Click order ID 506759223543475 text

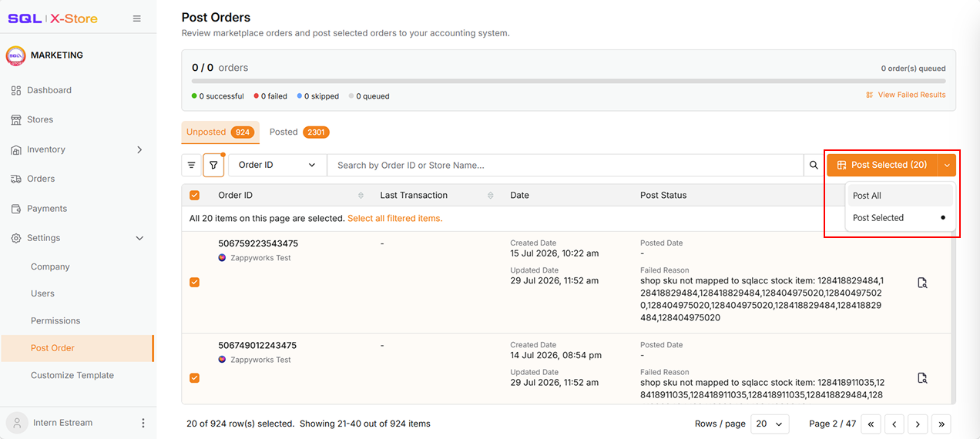tap(258, 243)
